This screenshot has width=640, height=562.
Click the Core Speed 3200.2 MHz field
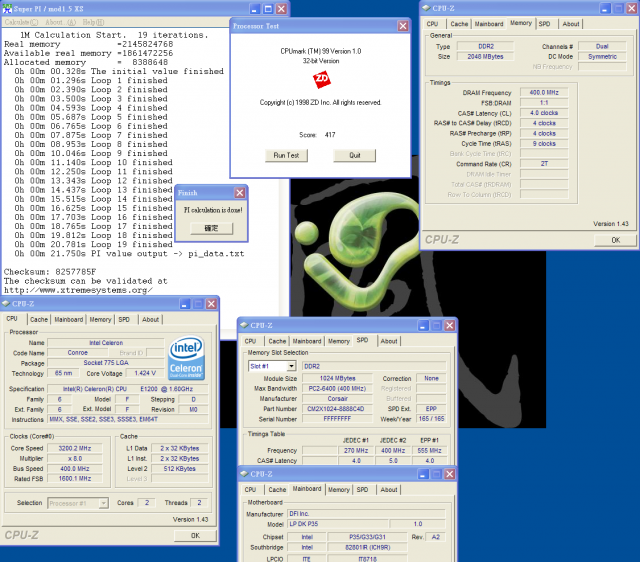[74, 448]
